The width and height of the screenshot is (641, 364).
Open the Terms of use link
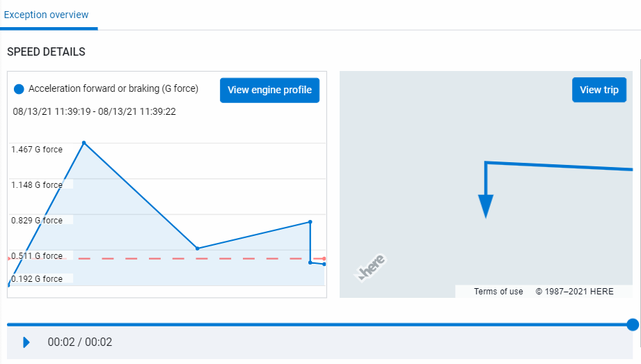click(498, 292)
